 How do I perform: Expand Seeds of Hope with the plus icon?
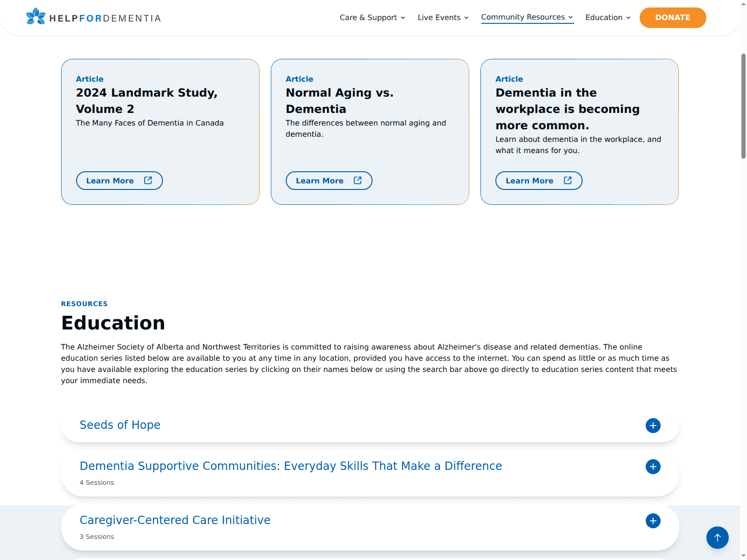click(x=653, y=426)
